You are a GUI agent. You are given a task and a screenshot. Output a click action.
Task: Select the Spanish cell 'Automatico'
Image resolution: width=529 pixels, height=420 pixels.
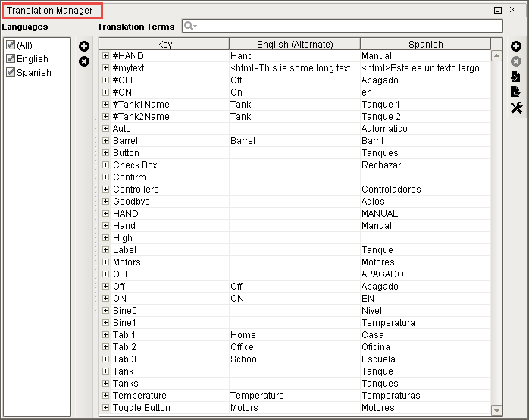(425, 129)
